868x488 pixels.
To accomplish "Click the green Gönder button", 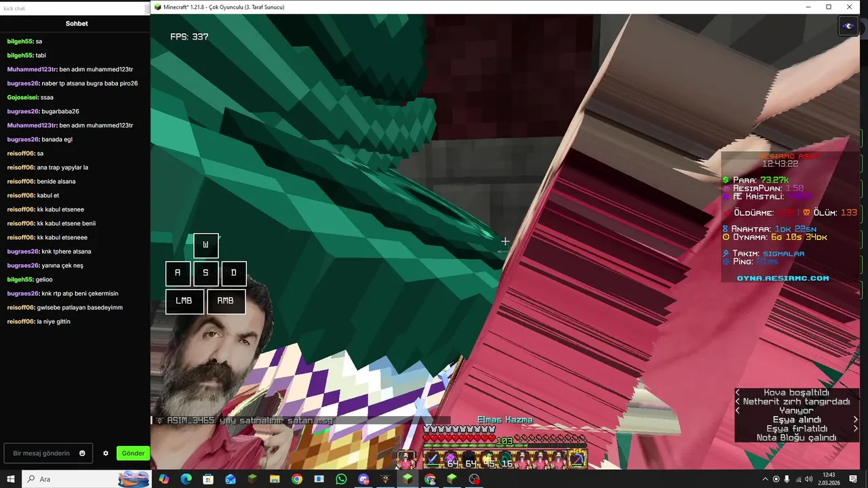I will pyautogui.click(x=133, y=453).
